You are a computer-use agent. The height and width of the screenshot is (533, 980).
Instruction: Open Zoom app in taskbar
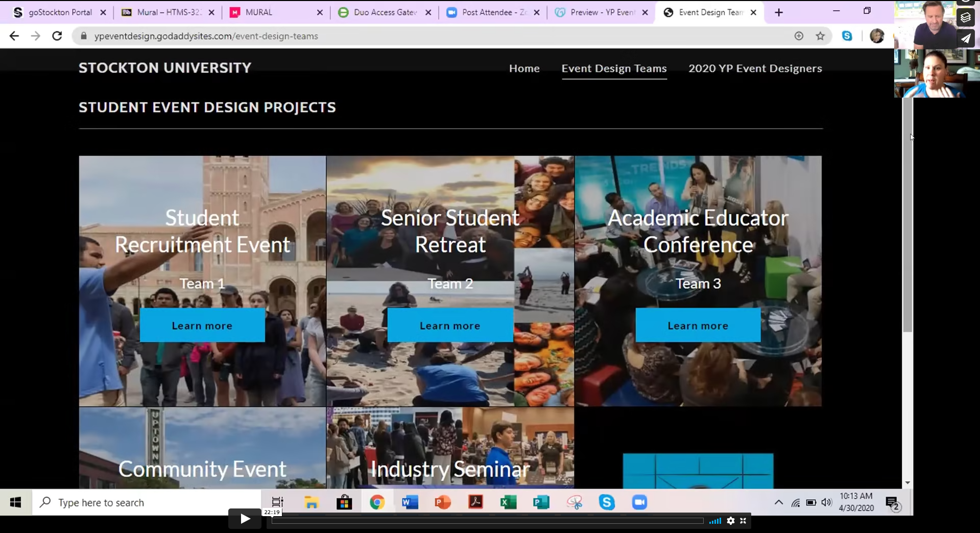pos(639,503)
